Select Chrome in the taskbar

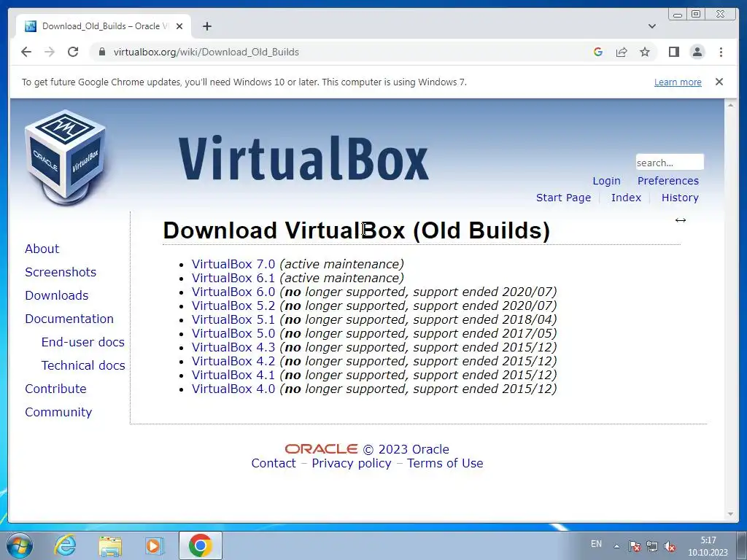tap(200, 545)
